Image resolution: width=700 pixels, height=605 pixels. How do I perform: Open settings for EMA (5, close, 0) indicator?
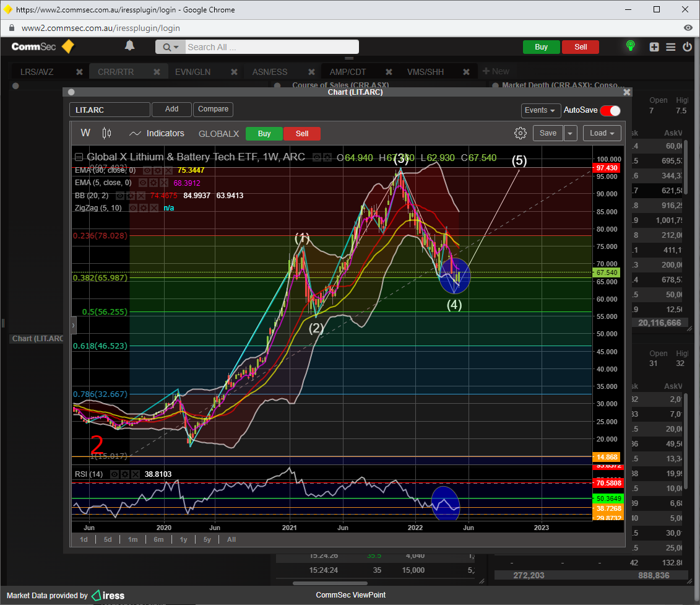point(153,183)
